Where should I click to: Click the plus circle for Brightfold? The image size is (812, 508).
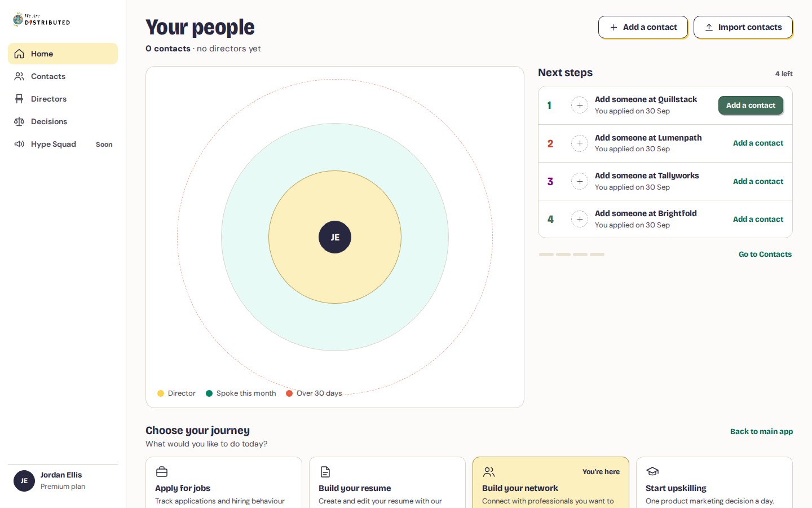pyautogui.click(x=580, y=219)
